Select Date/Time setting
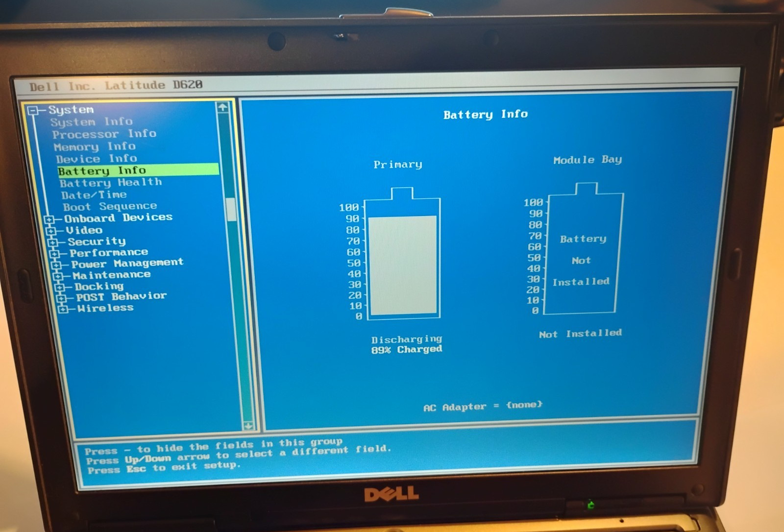The image size is (784, 532). [x=94, y=194]
